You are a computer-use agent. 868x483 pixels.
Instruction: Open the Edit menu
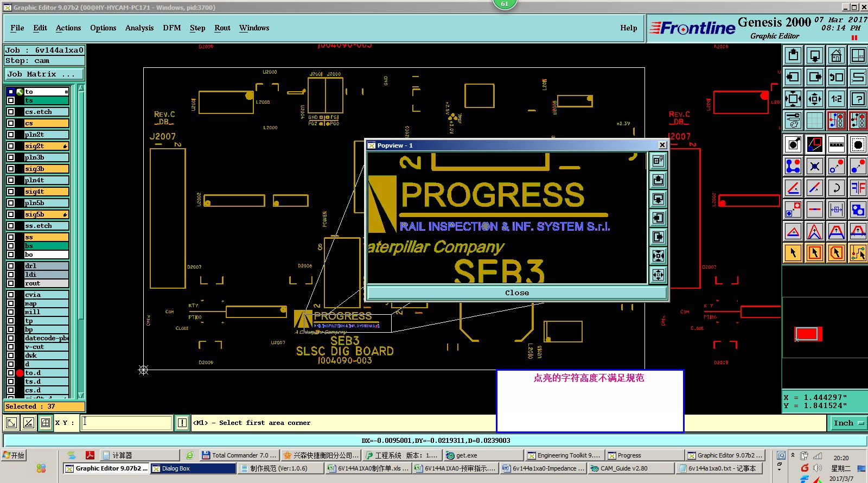[40, 28]
